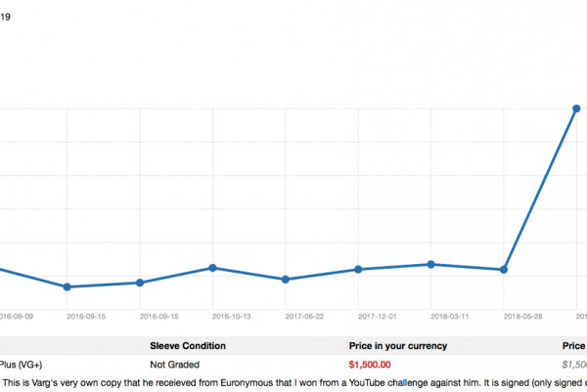The width and height of the screenshot is (587, 392).
Task: Click the red $1,500.00 price
Action: click(370, 365)
